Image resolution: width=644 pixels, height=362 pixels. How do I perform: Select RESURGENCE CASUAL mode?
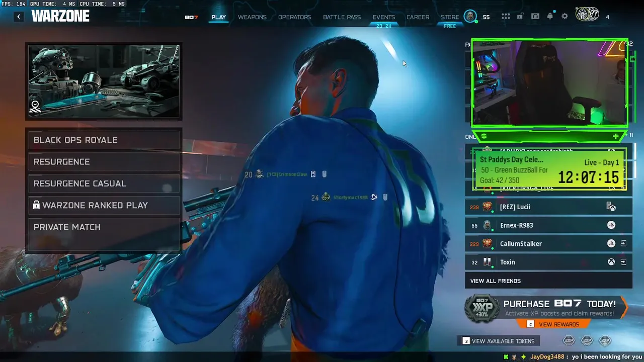pyautogui.click(x=104, y=184)
